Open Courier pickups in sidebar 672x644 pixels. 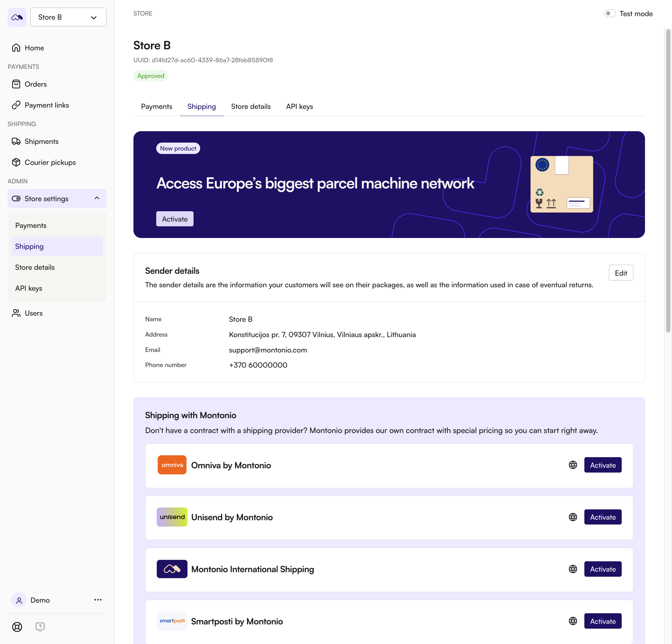click(x=50, y=162)
